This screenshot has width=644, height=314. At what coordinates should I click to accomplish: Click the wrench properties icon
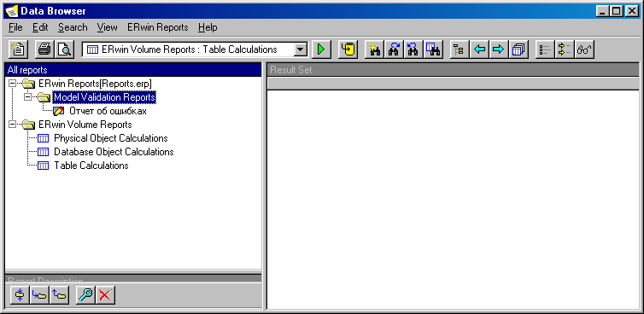(86, 294)
